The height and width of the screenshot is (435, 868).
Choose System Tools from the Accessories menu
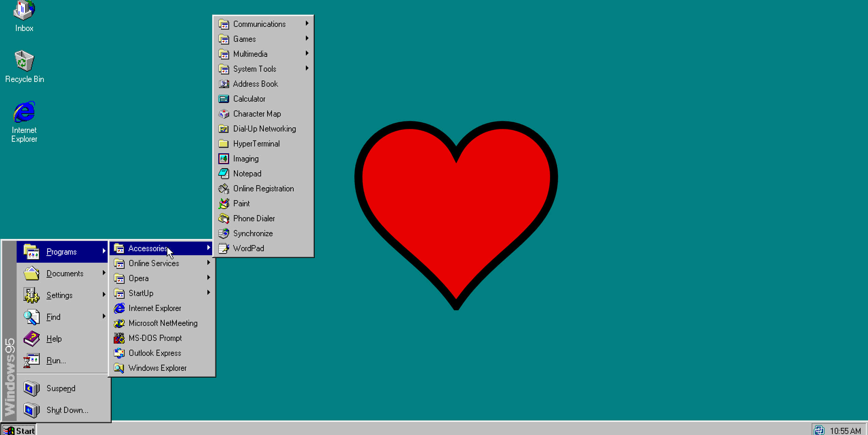tap(263, 69)
